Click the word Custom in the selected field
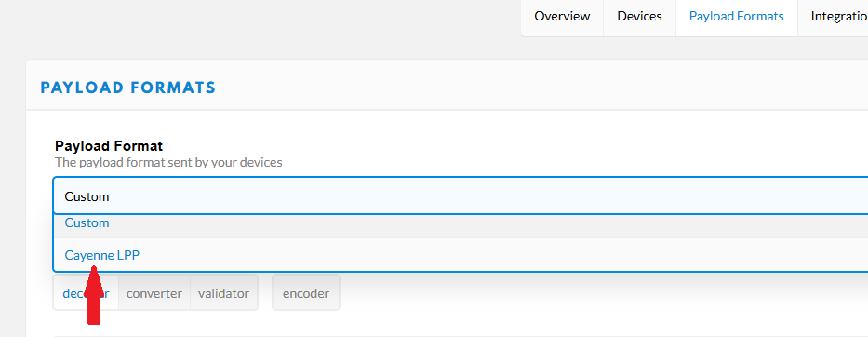This screenshot has height=337, width=868. 87,196
